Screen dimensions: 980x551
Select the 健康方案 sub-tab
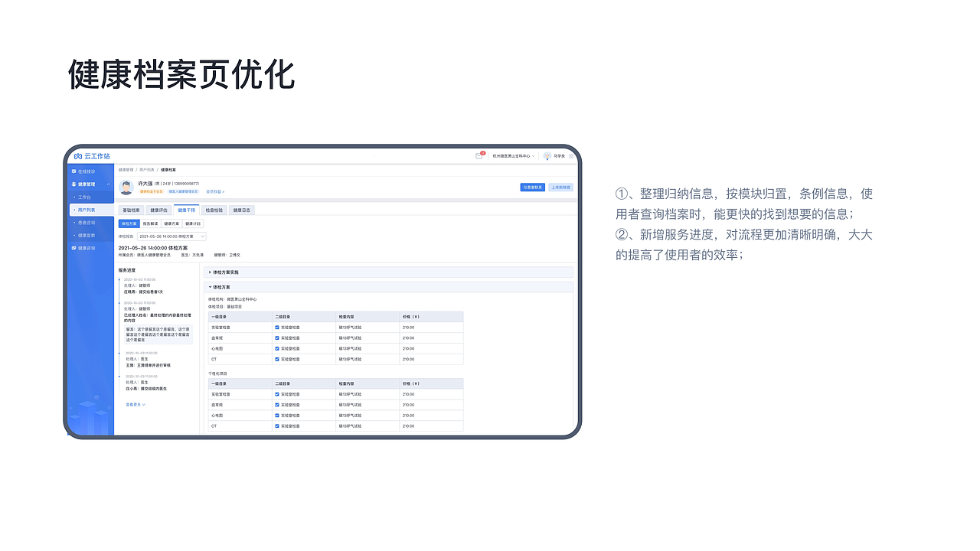(171, 223)
